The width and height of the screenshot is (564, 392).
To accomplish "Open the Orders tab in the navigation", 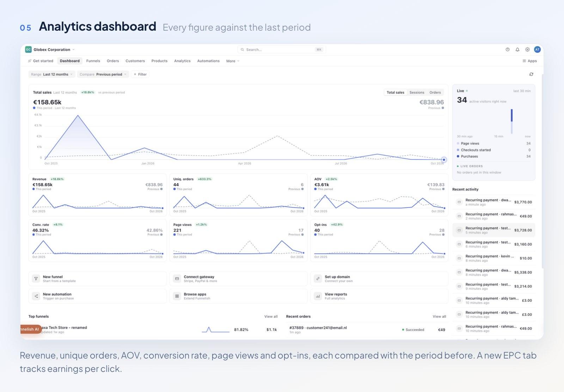I will 113,61.
